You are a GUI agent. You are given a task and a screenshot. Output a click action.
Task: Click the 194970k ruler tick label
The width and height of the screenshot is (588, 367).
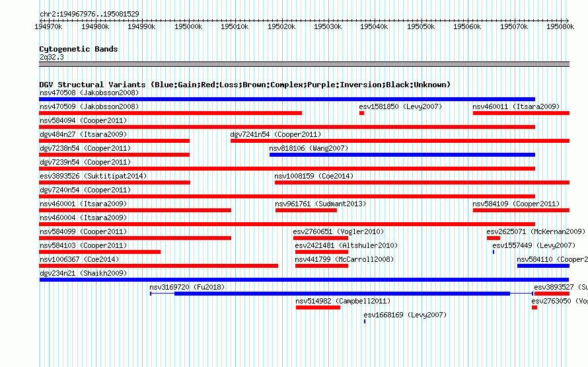click(48, 26)
